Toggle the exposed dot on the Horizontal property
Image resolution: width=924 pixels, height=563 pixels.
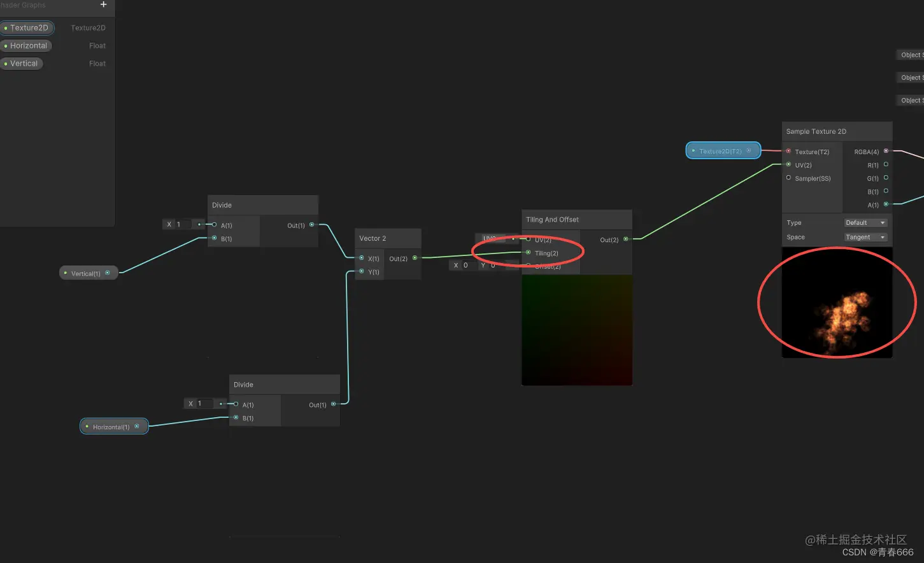6,45
